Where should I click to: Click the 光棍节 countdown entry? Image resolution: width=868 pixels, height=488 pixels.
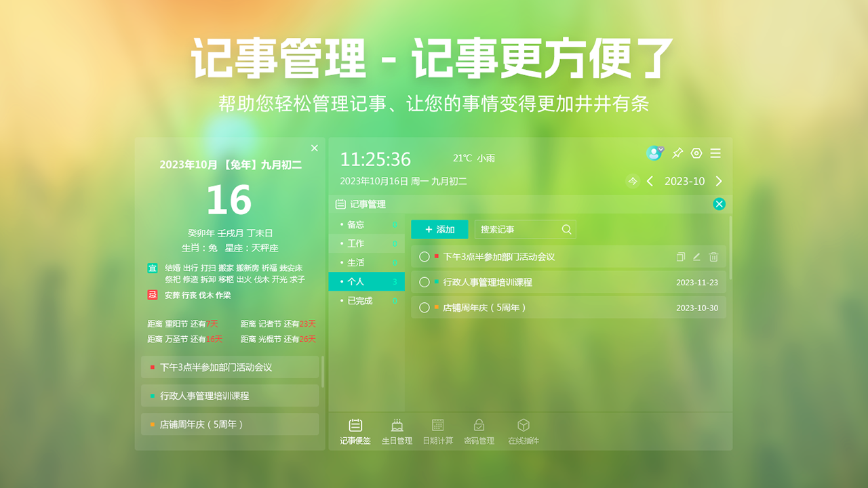click(x=278, y=339)
